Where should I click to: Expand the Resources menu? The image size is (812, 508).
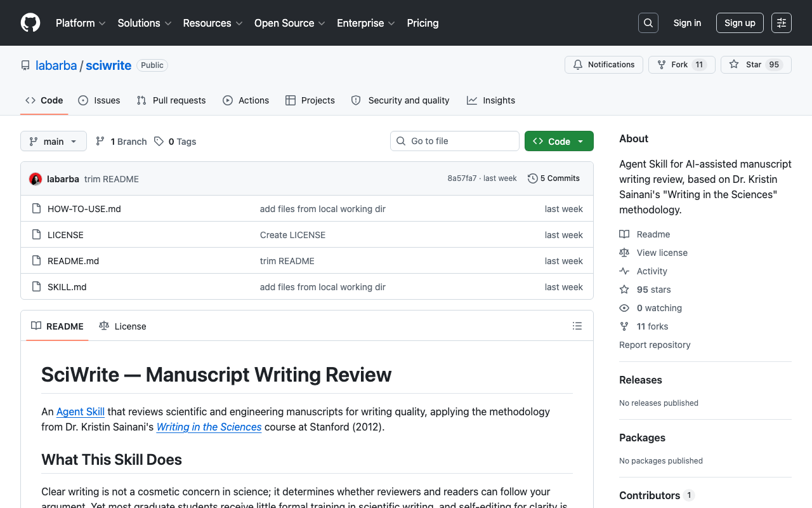tap(213, 23)
